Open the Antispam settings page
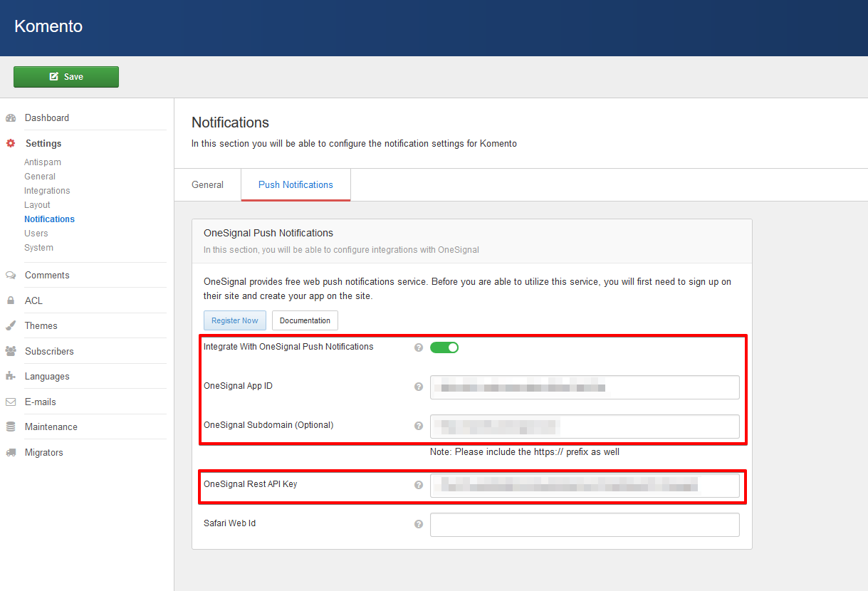 point(43,162)
